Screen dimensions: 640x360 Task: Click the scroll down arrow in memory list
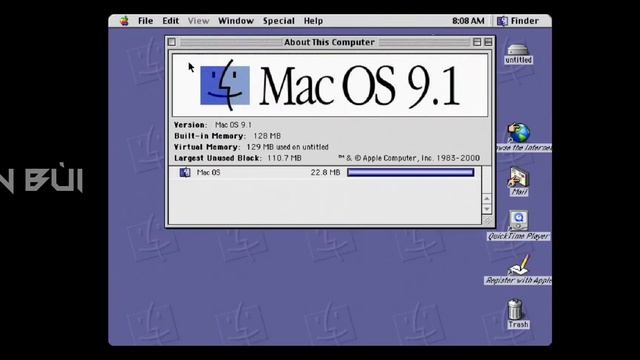click(487, 209)
